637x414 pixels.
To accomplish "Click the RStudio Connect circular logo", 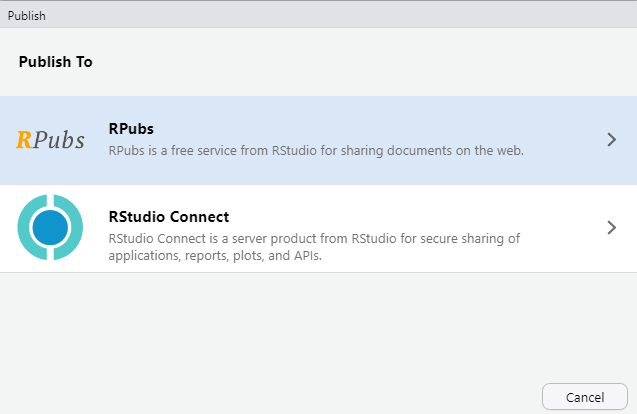I will click(50, 228).
